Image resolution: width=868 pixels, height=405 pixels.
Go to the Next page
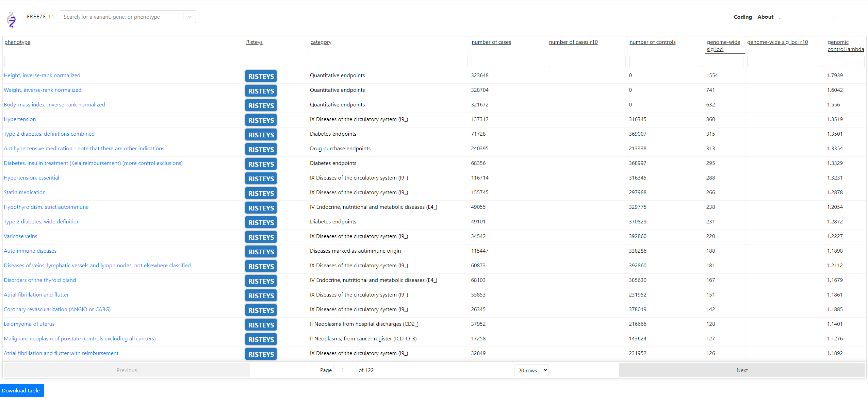(x=742, y=370)
